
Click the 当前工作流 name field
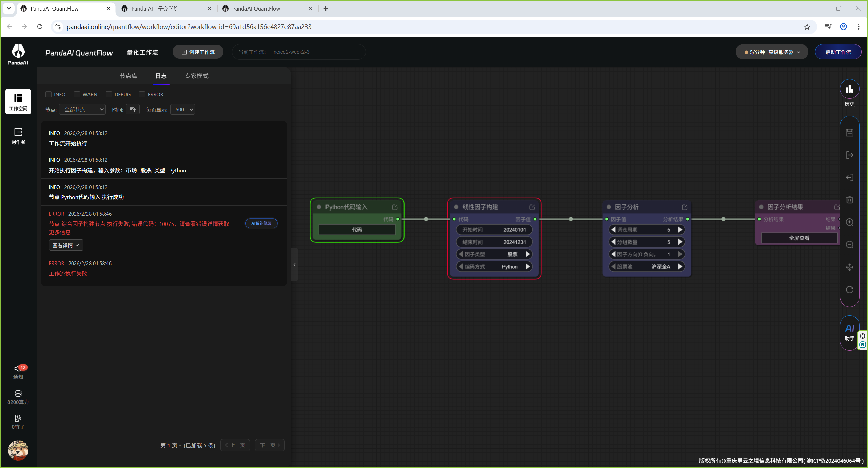tap(298, 52)
